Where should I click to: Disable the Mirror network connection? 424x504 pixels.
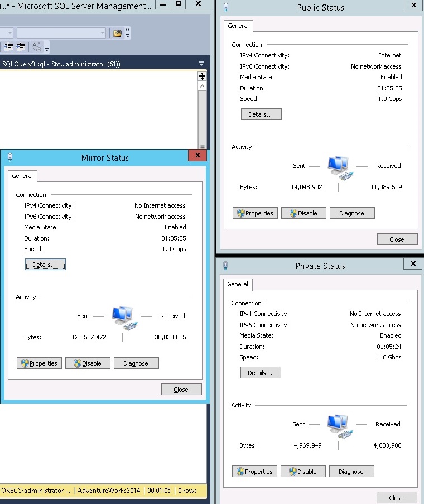coord(88,363)
